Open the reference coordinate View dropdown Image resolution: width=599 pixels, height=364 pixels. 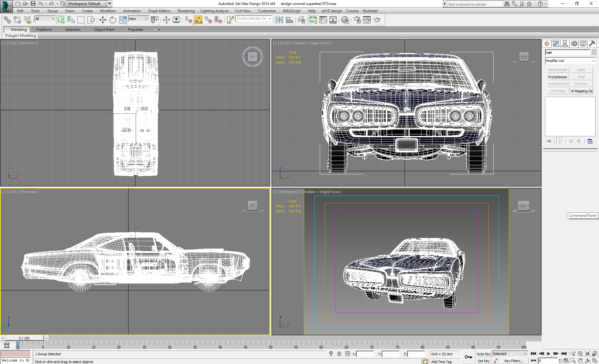click(x=139, y=19)
